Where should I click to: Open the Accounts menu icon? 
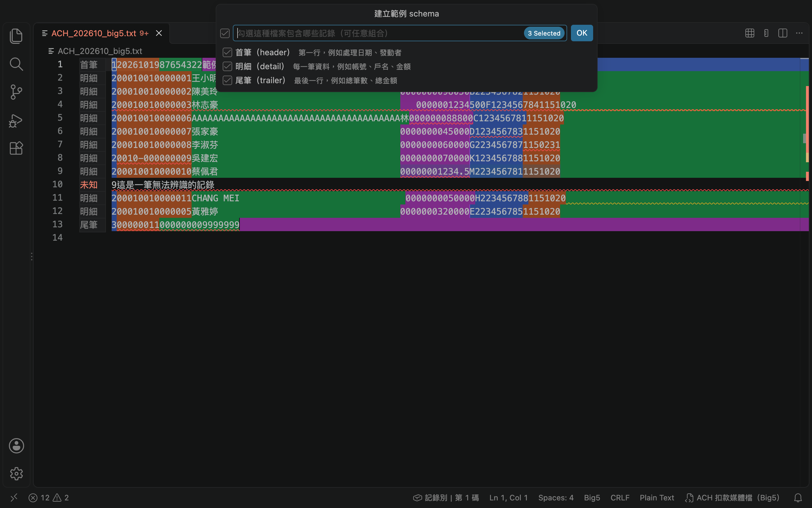pos(16,445)
